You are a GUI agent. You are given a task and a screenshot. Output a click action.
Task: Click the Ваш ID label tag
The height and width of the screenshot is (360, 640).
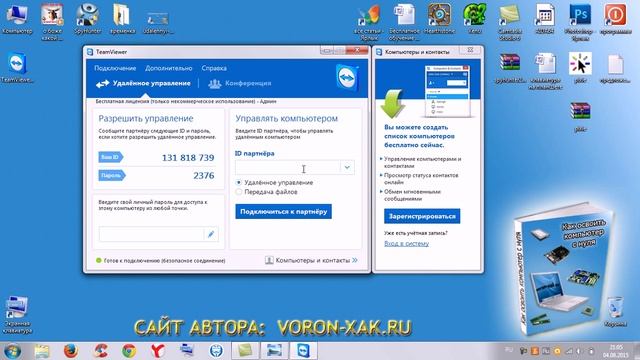111,157
